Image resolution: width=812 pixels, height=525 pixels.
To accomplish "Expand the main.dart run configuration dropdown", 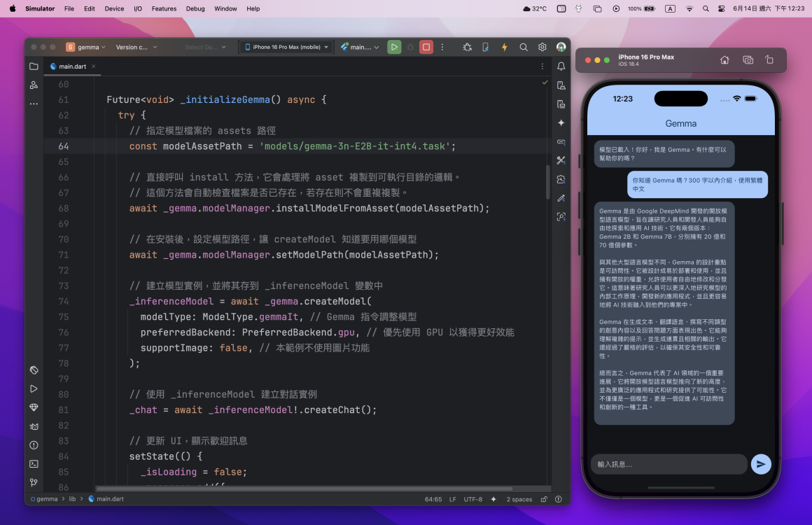I will pyautogui.click(x=360, y=47).
